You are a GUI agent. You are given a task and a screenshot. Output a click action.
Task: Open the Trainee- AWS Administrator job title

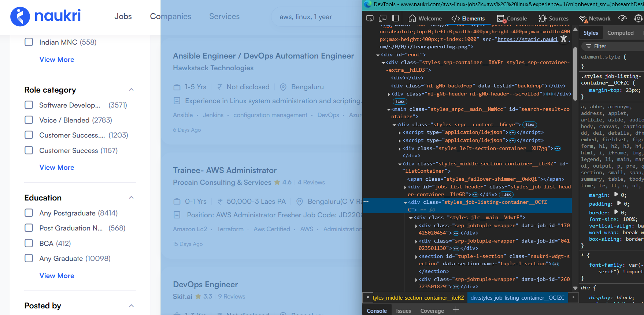point(225,170)
